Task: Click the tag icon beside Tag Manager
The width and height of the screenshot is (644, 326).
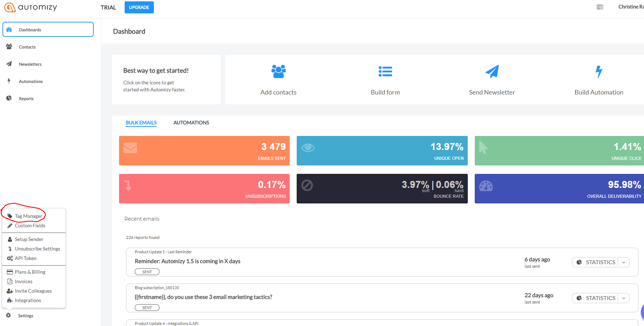Action: point(10,216)
